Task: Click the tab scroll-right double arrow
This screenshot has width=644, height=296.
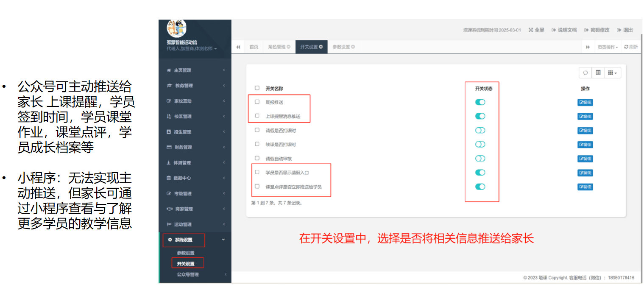Action: [x=588, y=47]
